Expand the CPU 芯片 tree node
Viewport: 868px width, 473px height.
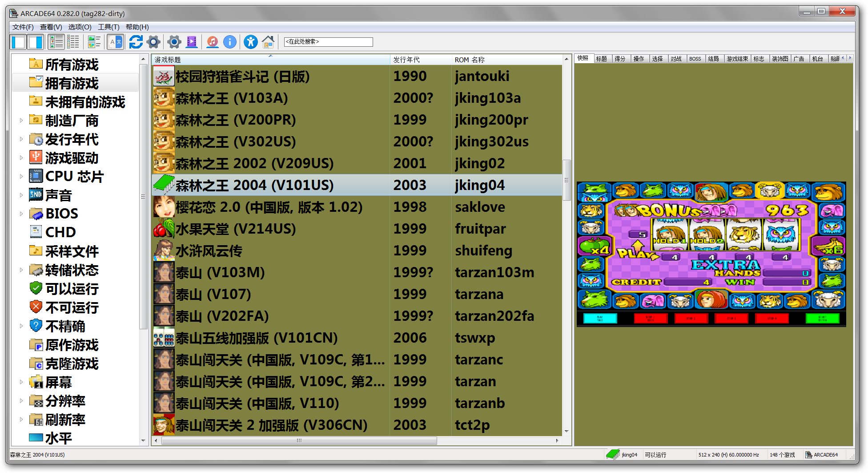pos(21,176)
